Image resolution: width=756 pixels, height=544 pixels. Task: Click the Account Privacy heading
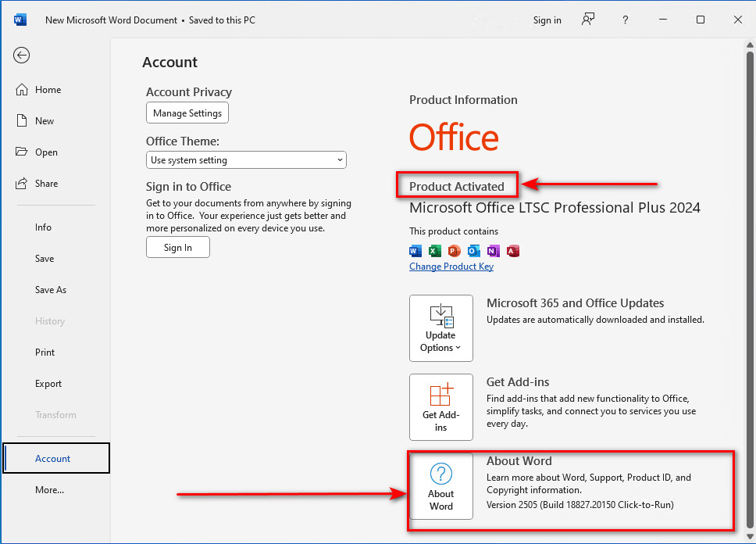point(189,92)
